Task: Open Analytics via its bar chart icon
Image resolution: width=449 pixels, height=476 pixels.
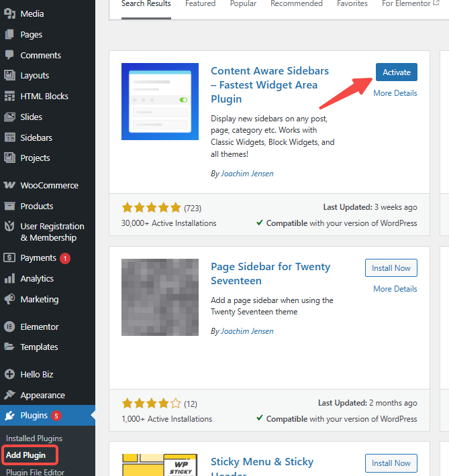Action: [x=9, y=279]
